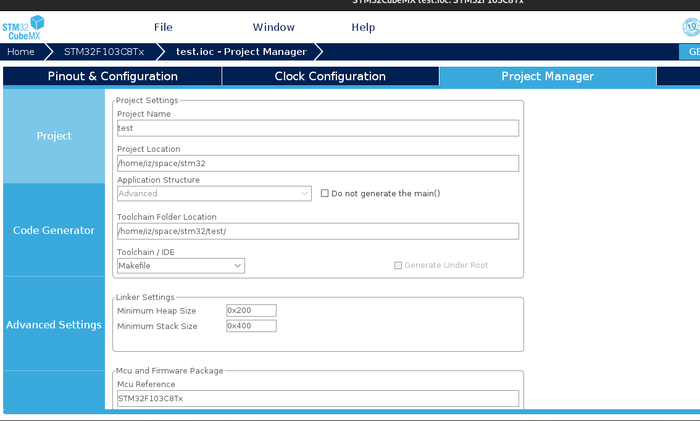The height and width of the screenshot is (421, 700).
Task: Open the Advanced Settings side section
Action: coord(54,325)
